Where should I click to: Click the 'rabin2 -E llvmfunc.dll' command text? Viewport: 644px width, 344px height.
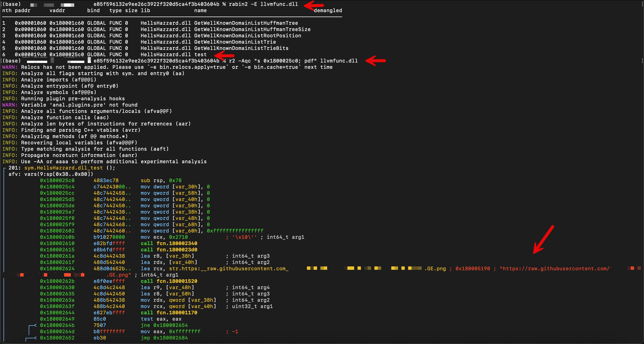pyautogui.click(x=263, y=4)
